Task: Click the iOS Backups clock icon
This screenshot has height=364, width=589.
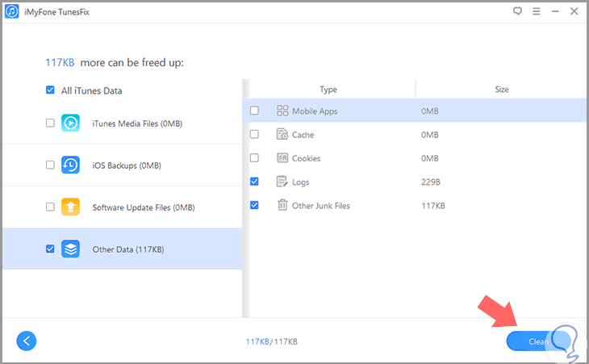Action: (71, 165)
